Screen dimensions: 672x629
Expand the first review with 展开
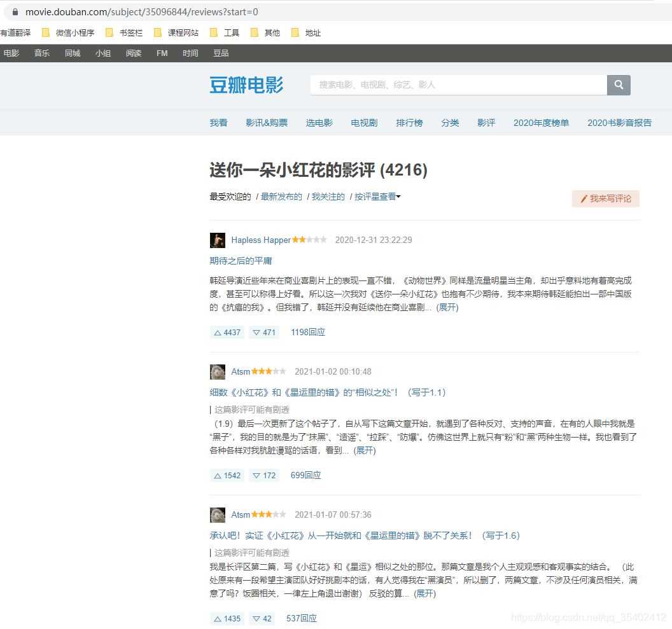447,307
